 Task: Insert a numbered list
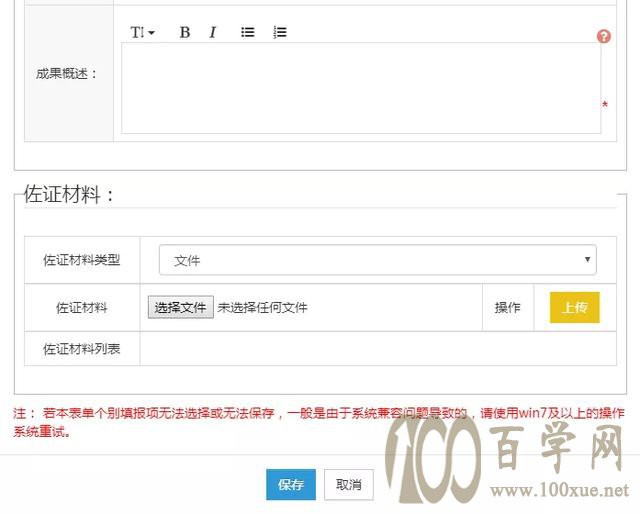click(280, 32)
